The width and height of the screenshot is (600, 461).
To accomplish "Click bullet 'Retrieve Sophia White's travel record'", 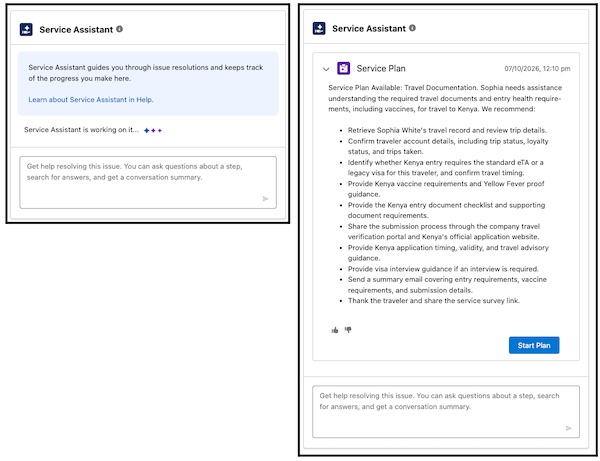I will (x=447, y=130).
